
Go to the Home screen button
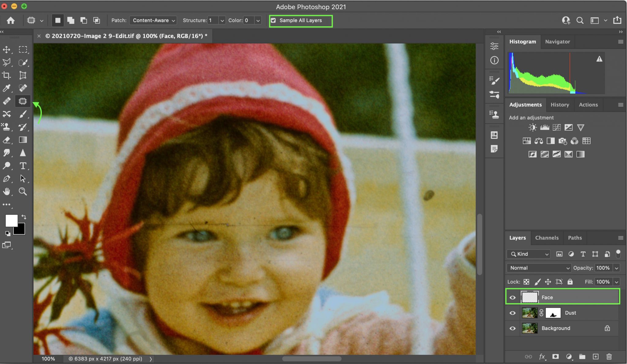pyautogui.click(x=11, y=20)
